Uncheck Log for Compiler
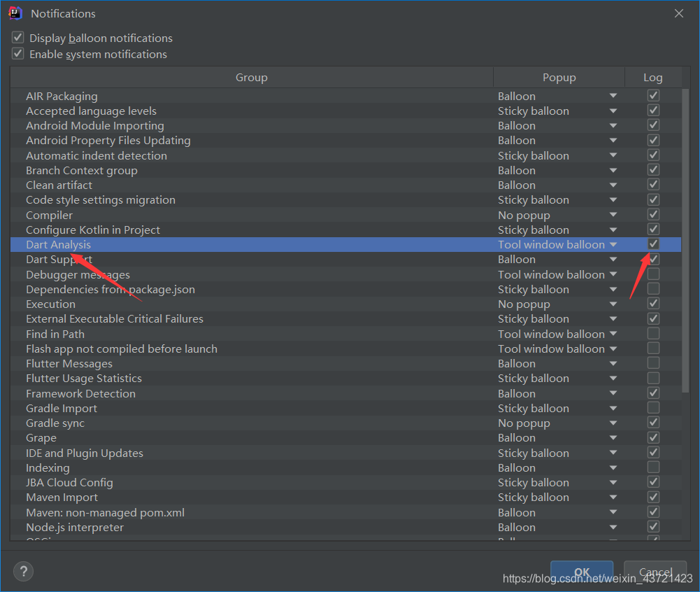The image size is (700, 592). [653, 214]
